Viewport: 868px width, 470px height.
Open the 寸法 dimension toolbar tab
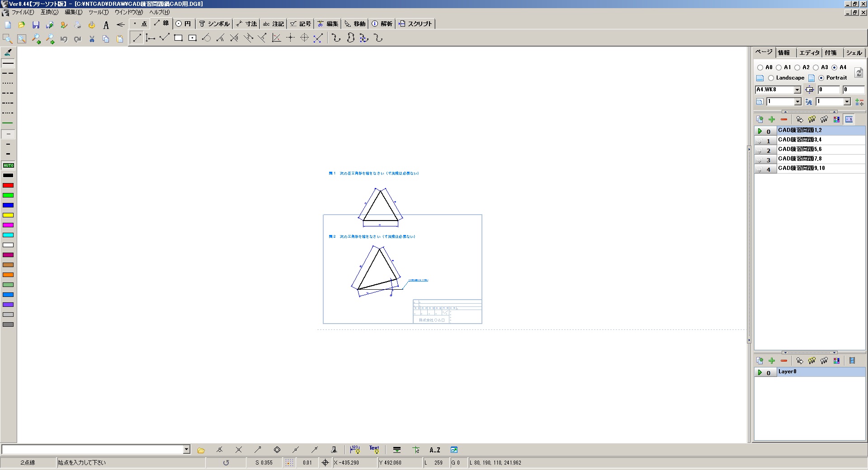pyautogui.click(x=247, y=24)
